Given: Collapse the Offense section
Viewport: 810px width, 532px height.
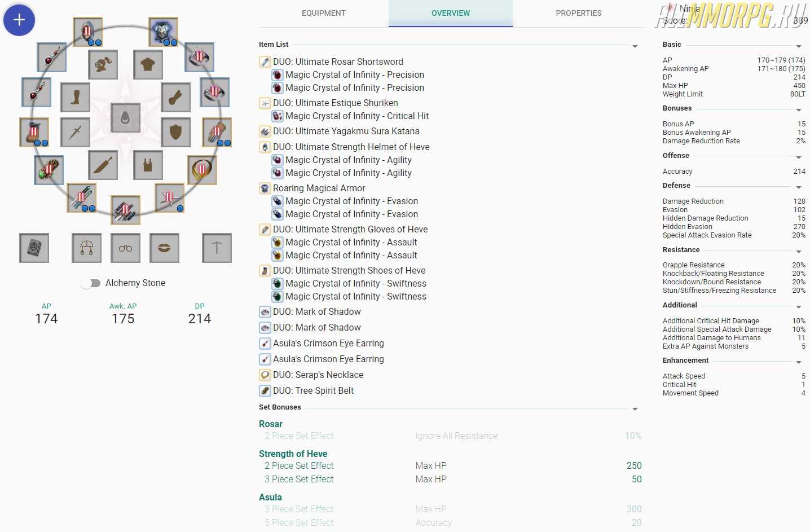Looking at the screenshot, I should [x=799, y=157].
